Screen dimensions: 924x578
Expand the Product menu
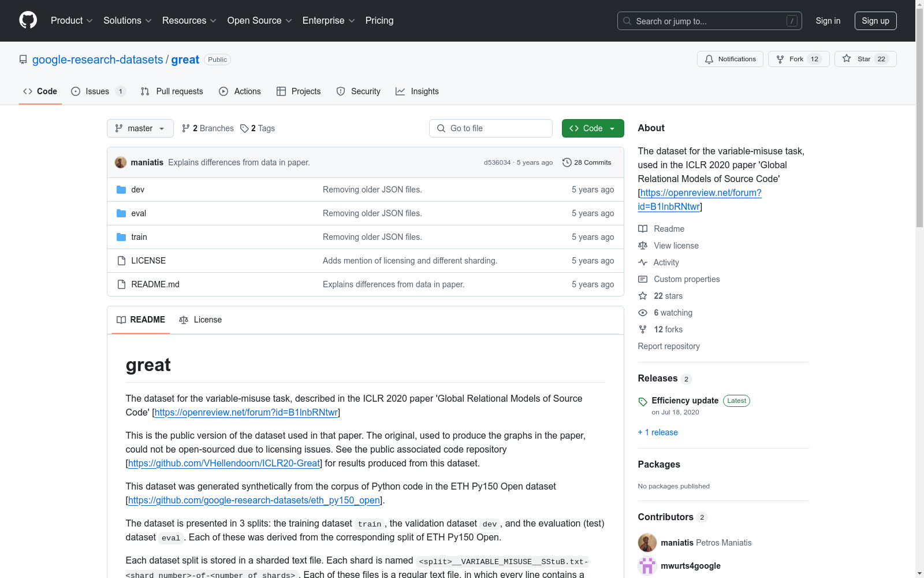tap(72, 21)
